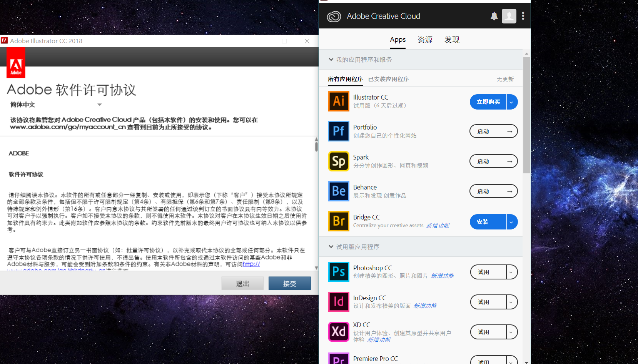Click the Behance Be app icon
This screenshot has width=638, height=364.
click(x=339, y=191)
